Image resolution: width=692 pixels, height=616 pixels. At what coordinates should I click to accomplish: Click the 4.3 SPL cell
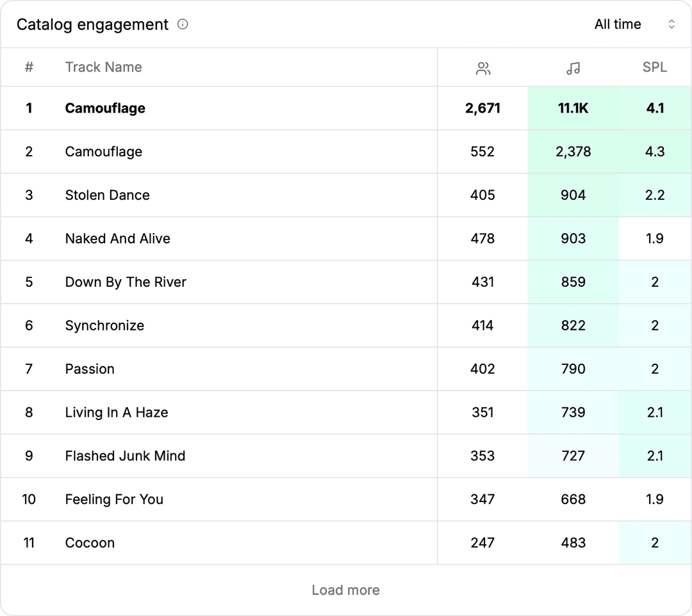(x=655, y=152)
